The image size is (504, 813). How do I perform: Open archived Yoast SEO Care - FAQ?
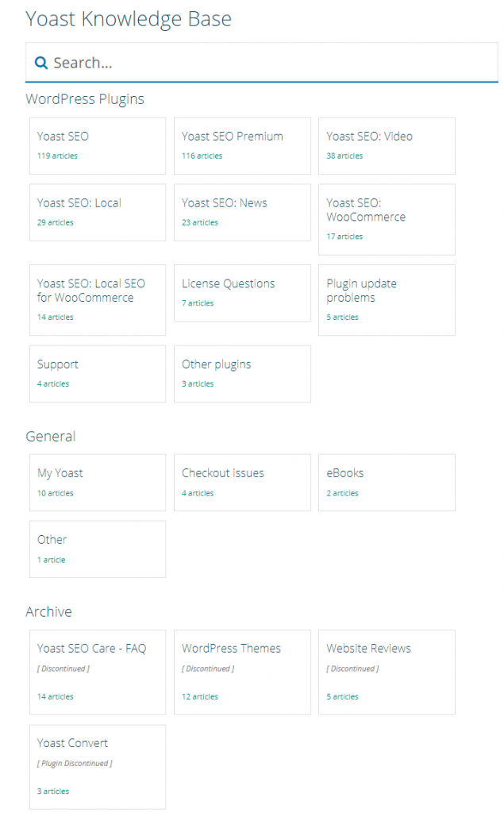98,672
